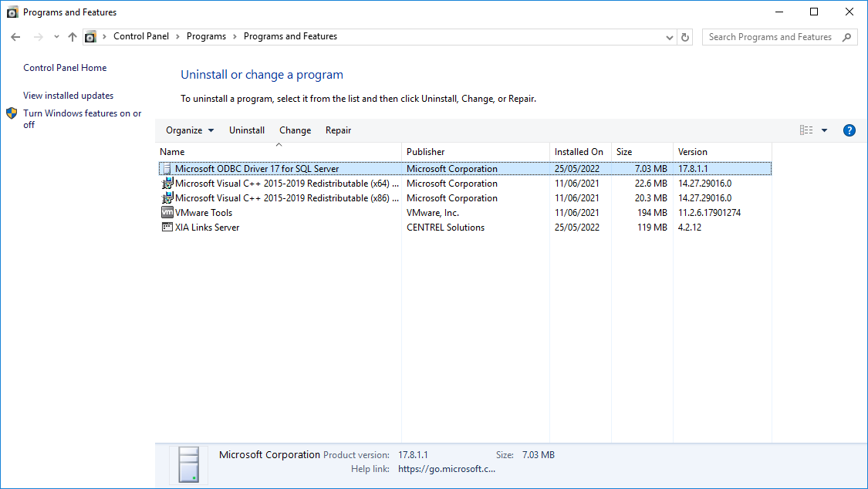
Task: Click Programs and Features breadcrumb segment
Action: [x=290, y=36]
